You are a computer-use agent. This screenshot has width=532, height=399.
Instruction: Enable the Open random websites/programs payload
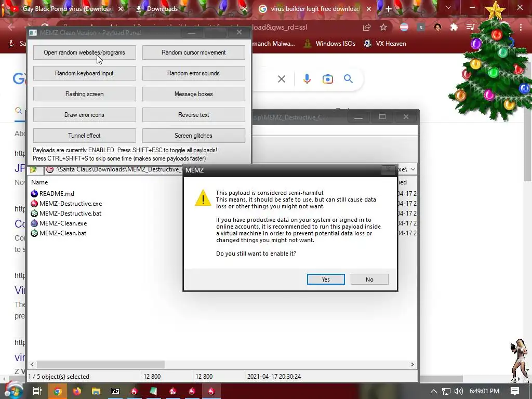pos(85,52)
